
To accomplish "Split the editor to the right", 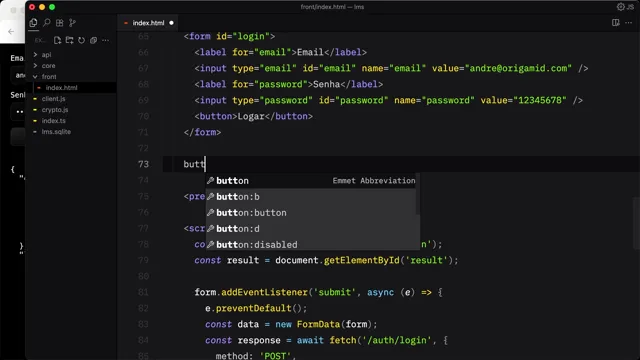I will click(x=616, y=22).
